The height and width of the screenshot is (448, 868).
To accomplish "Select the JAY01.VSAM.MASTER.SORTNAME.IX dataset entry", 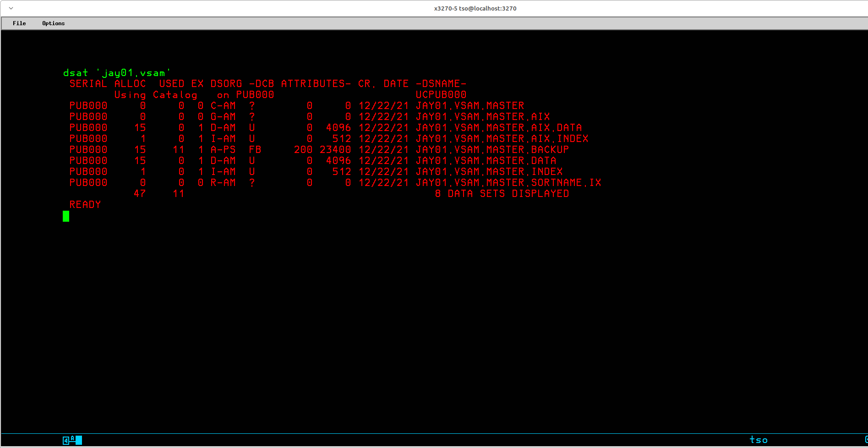I will [x=508, y=183].
